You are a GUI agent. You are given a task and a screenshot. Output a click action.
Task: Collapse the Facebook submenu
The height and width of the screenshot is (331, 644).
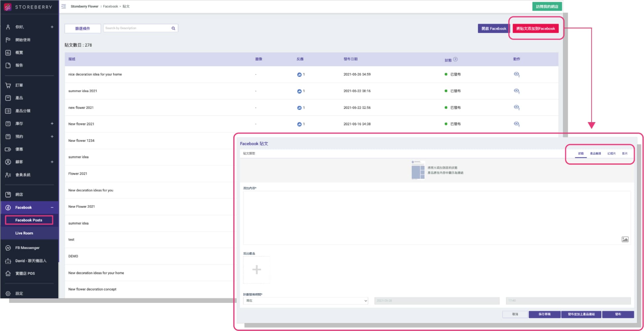[52, 208]
